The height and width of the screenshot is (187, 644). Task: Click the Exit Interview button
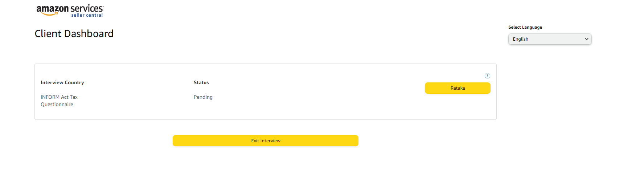[x=266, y=141]
